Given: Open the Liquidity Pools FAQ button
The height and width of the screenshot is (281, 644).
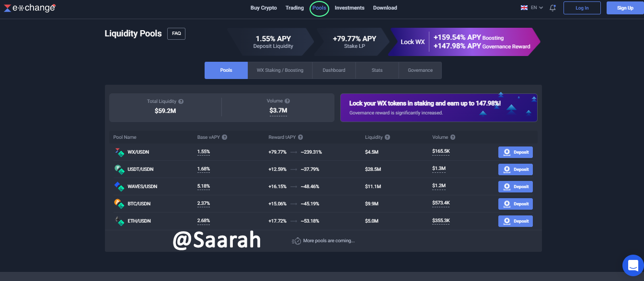Looking at the screenshot, I should point(176,34).
